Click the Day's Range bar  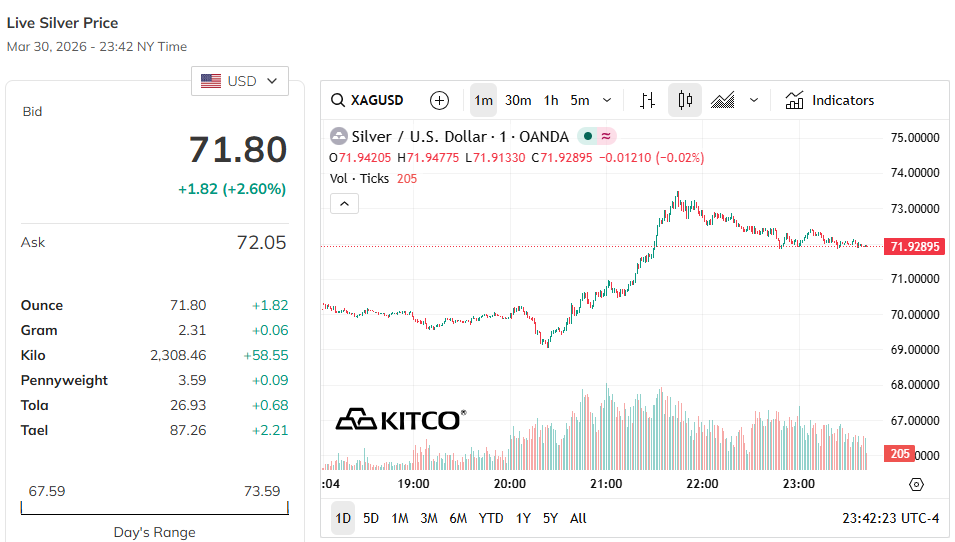pyautogui.click(x=154, y=507)
